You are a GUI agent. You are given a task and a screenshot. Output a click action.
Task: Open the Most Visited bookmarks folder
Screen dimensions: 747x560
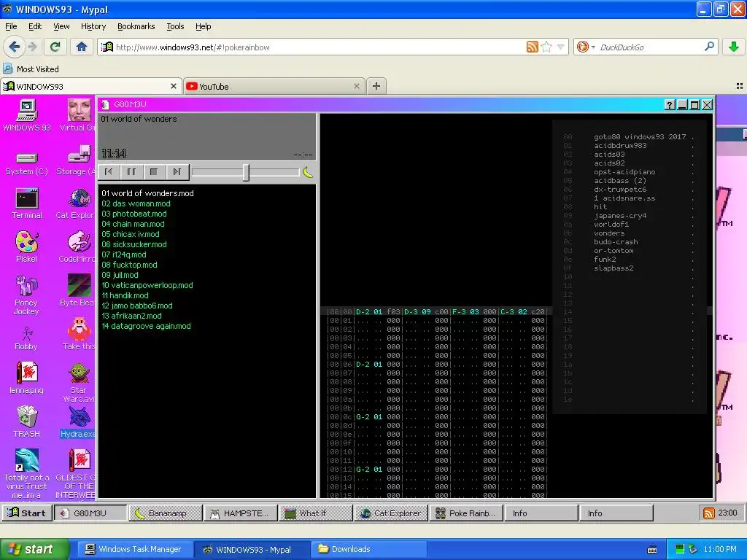31,69
